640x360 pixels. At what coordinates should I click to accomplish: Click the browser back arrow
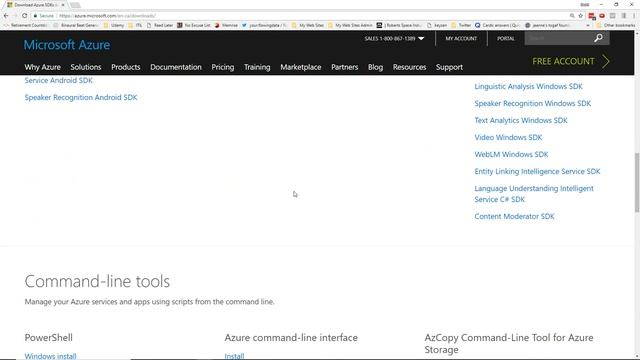(6, 16)
